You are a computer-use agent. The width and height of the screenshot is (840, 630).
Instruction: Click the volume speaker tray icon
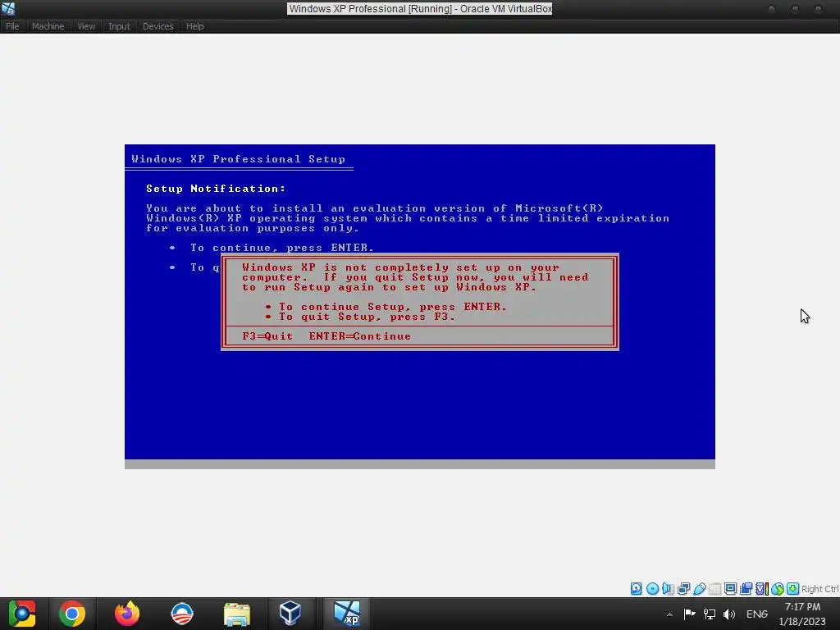click(x=729, y=614)
